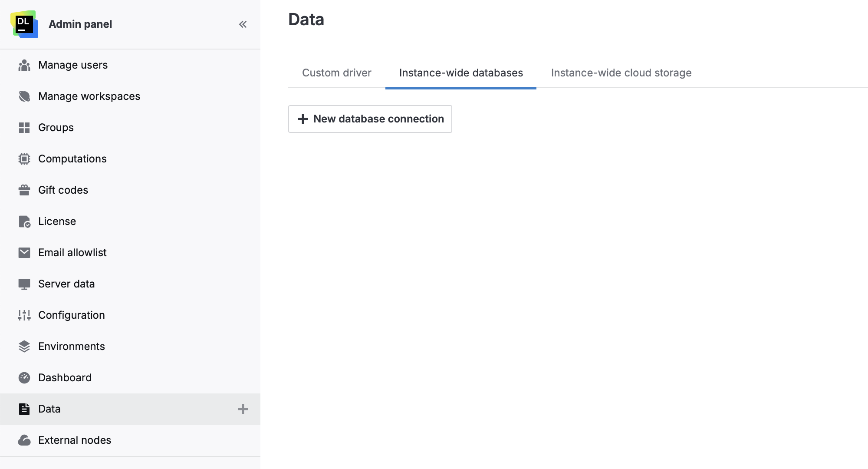Open Email allowlist via envelope icon
Screen dimensions: 868x469
(x=24, y=252)
